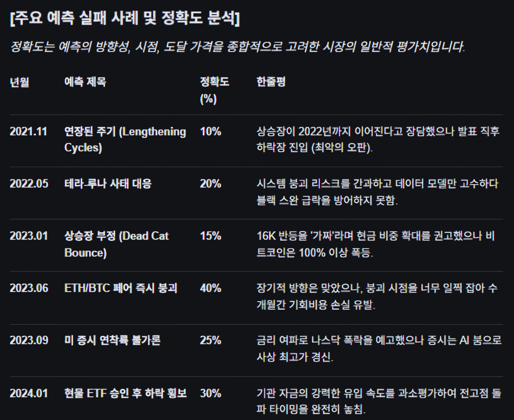Click the comment mentioning 나스닥 폭락

click(x=379, y=348)
